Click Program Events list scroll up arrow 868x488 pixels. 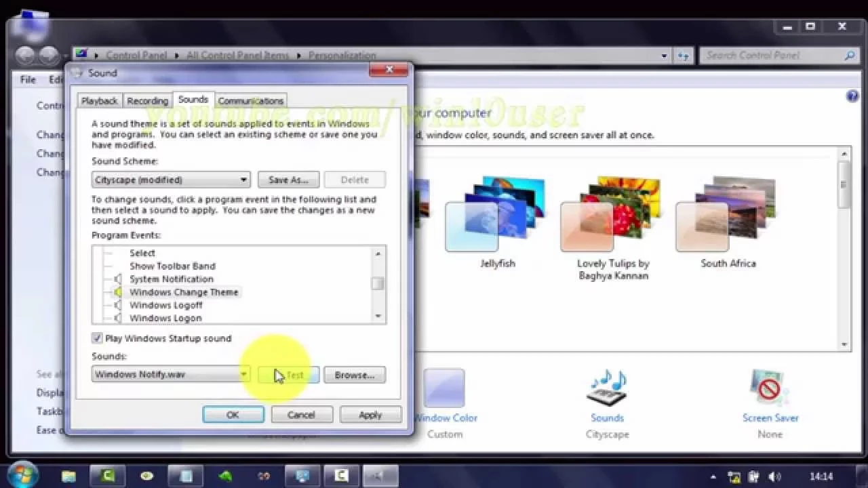coord(378,253)
